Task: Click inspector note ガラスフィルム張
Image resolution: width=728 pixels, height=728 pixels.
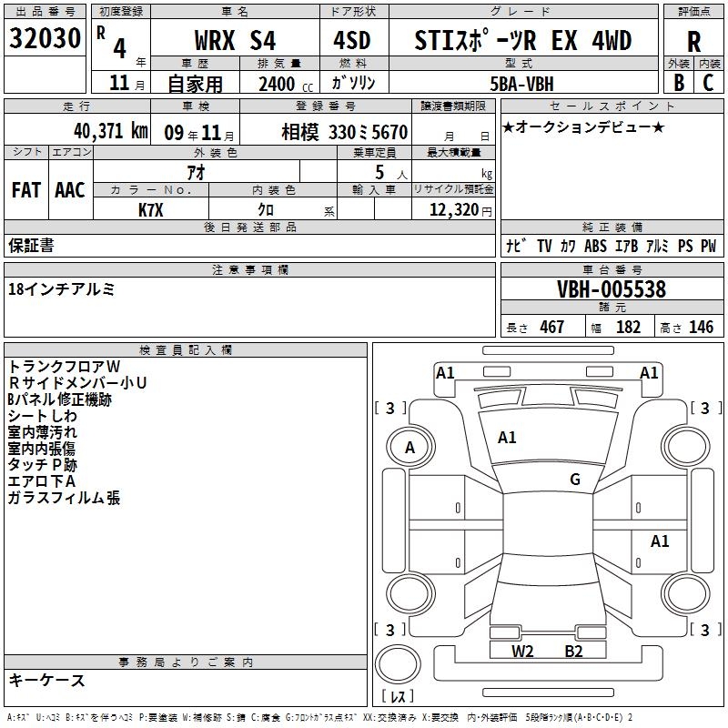Action: [64, 498]
